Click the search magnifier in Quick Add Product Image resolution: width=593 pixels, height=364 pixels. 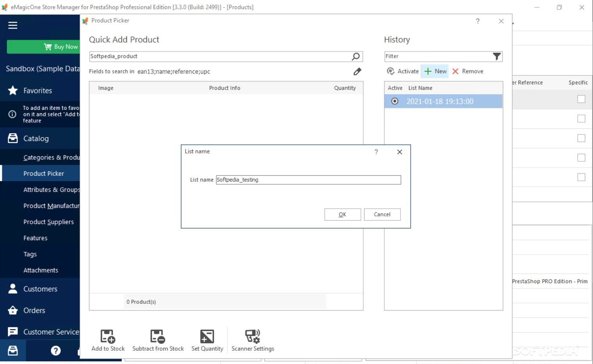[356, 56]
